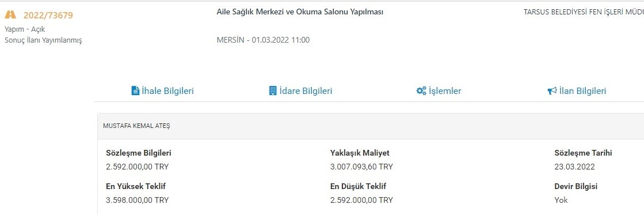Click the road construction icon beside 2022/73679

coord(10,15)
